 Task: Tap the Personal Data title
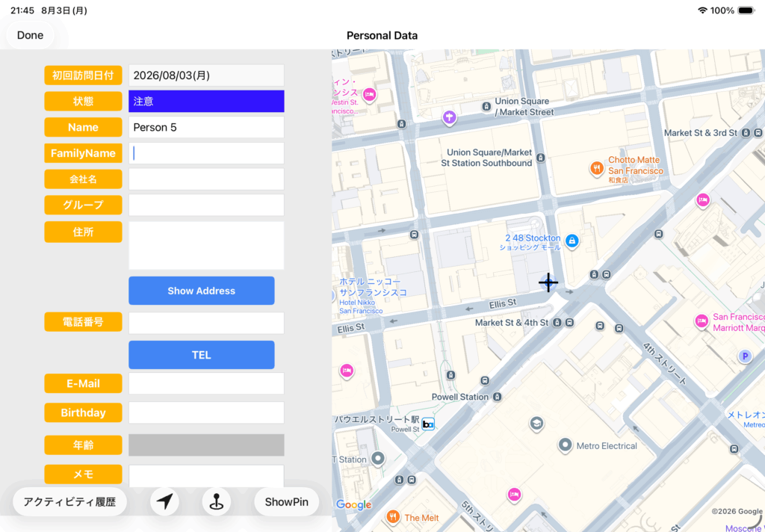click(382, 35)
